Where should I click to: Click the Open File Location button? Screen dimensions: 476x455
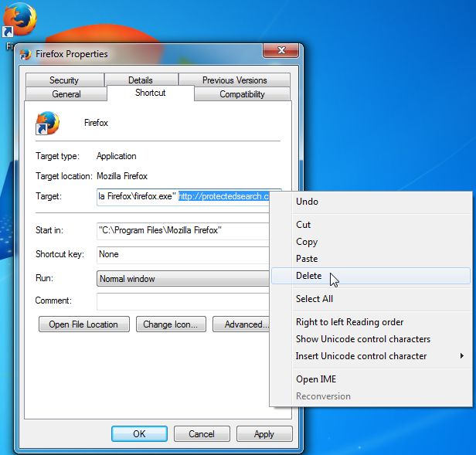tap(84, 324)
